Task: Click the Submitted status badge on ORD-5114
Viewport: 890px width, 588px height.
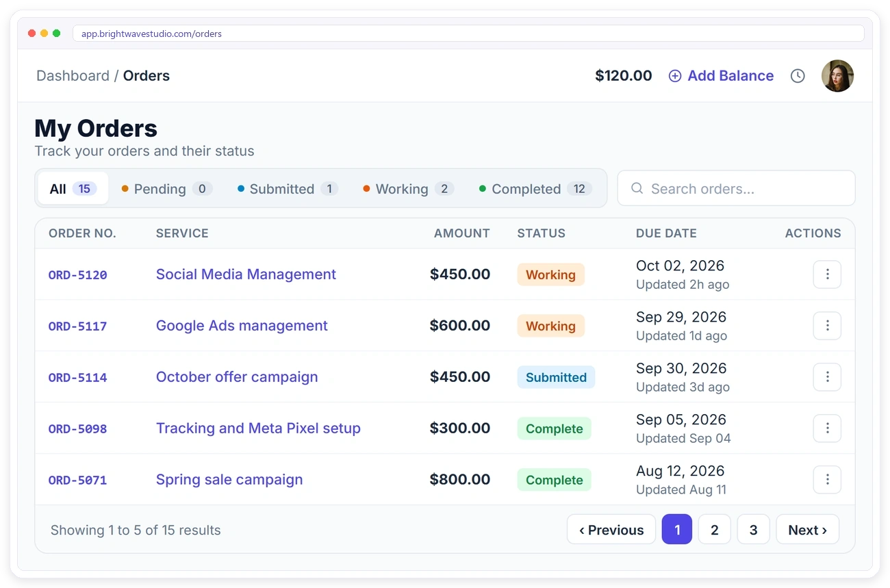Action: pyautogui.click(x=556, y=377)
